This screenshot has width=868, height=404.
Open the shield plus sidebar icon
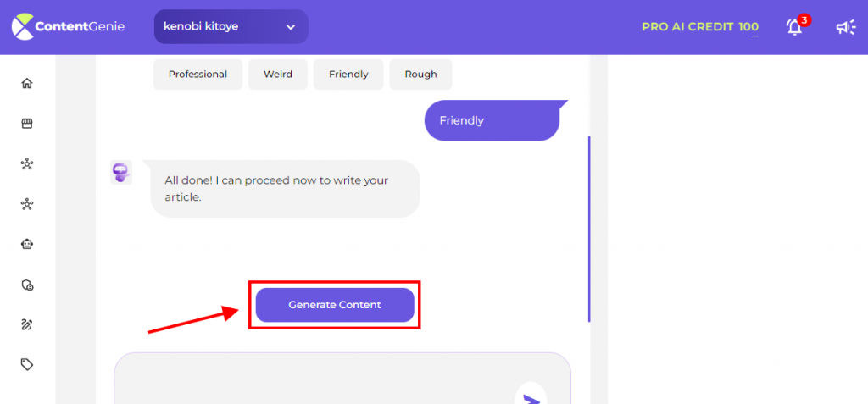[26, 285]
